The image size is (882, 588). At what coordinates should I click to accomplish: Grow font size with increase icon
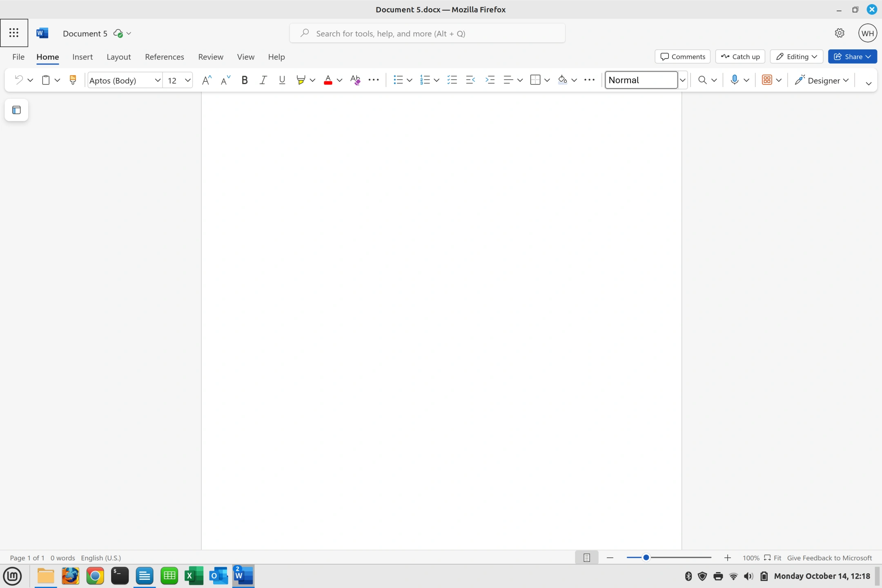coord(207,80)
